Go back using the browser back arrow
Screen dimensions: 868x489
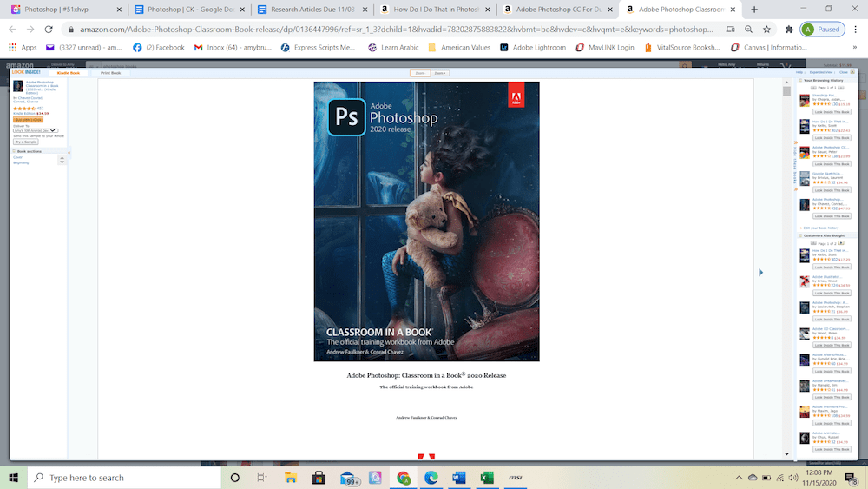12,30
